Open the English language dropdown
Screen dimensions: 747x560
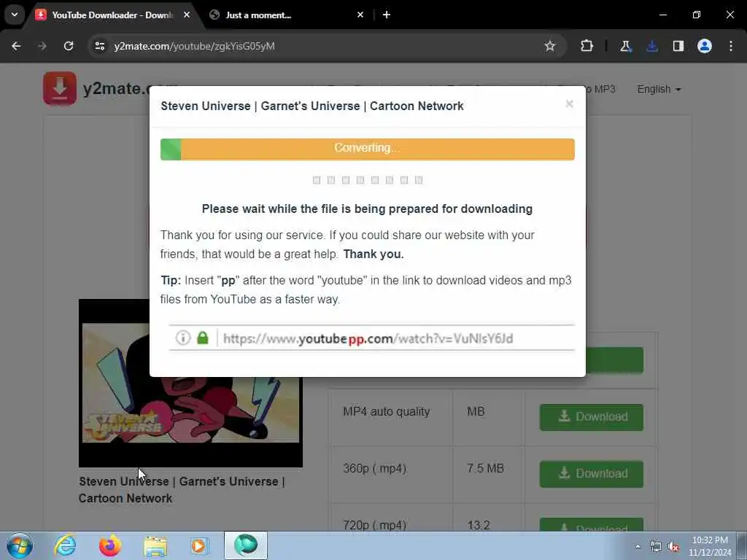[x=659, y=89]
